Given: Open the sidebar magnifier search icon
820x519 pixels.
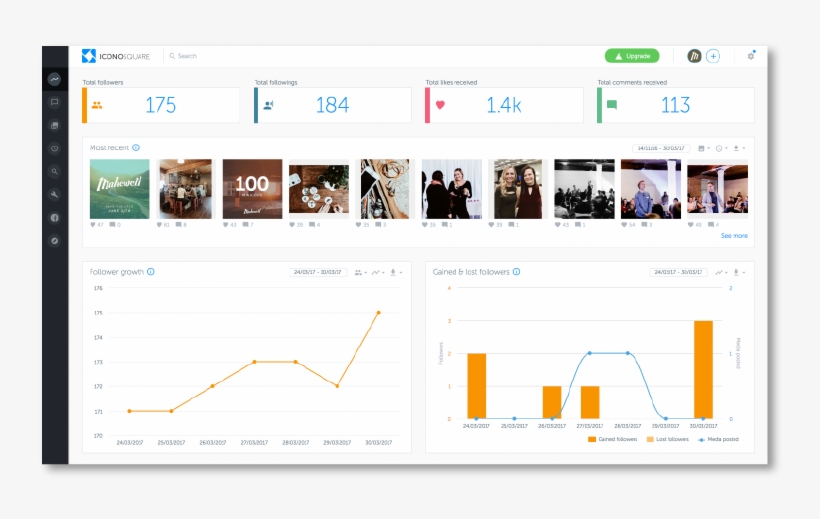Looking at the screenshot, I should [x=54, y=171].
